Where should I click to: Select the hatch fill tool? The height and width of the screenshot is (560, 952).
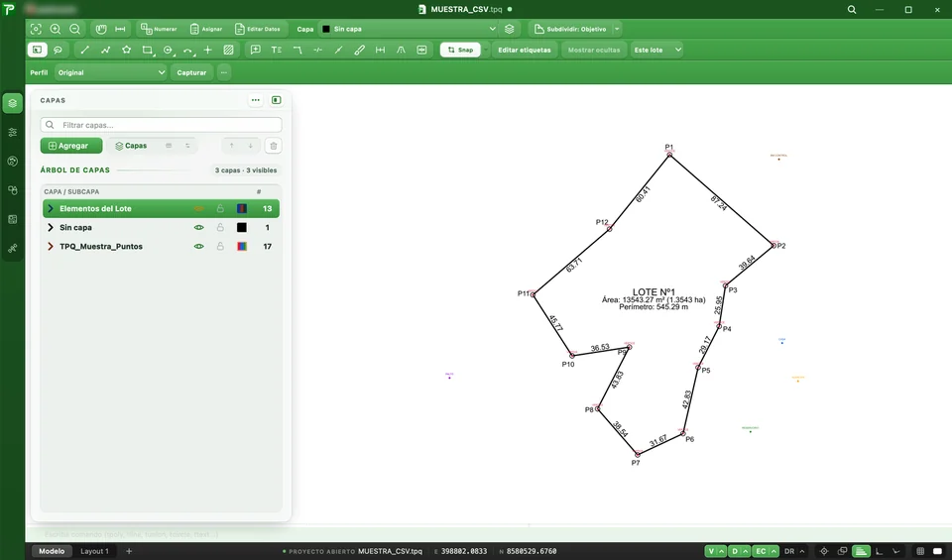228,50
